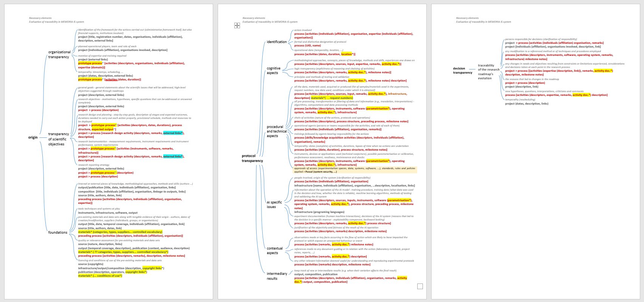Select the 'foundations' branch label
The width and height of the screenshot is (644, 302).
[x=58, y=233]
